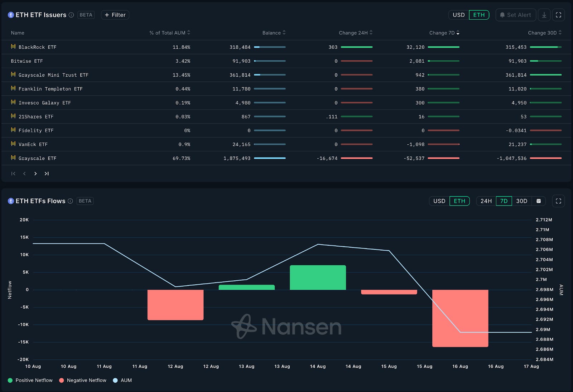The width and height of the screenshot is (573, 392).
Task: Sort by the Change 7D column
Action: 444,33
